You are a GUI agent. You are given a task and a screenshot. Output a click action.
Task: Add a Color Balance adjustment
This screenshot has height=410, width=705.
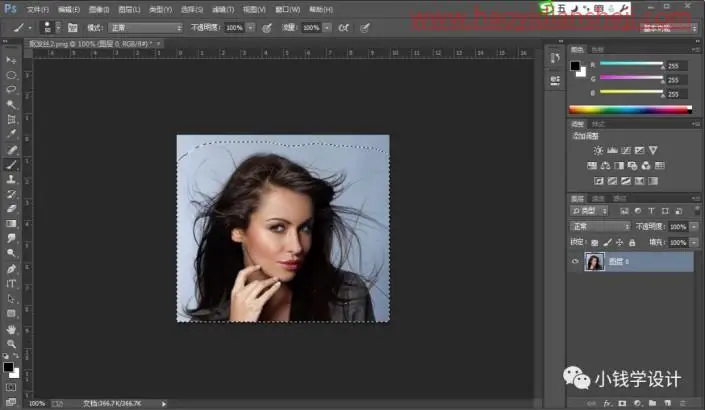coord(606,166)
